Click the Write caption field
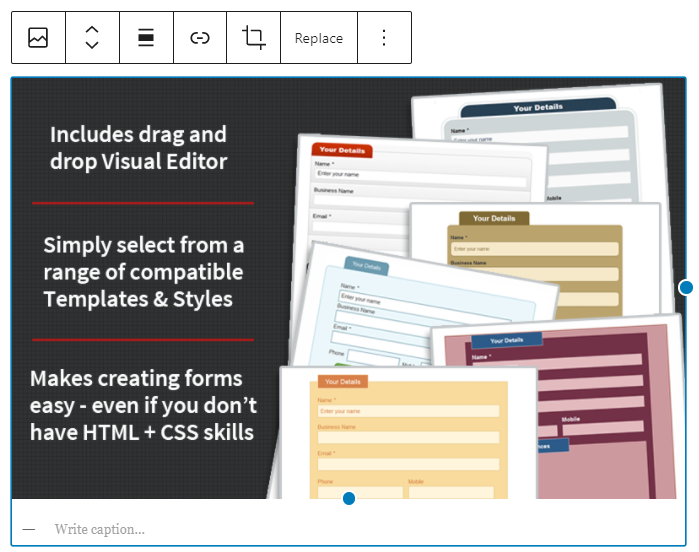699x552 pixels. 100,529
